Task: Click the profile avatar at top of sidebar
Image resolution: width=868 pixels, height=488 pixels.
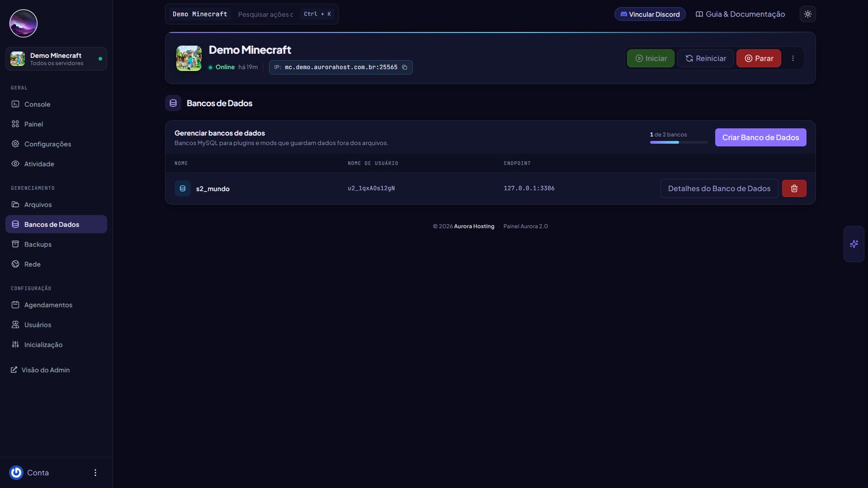Action: [23, 23]
